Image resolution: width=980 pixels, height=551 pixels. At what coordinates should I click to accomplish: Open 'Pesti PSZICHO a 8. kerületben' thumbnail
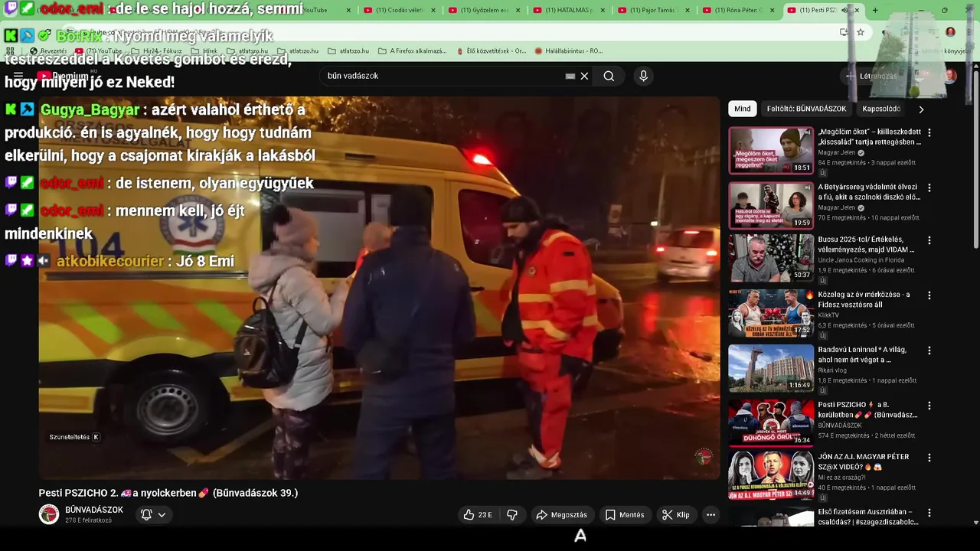(x=771, y=423)
